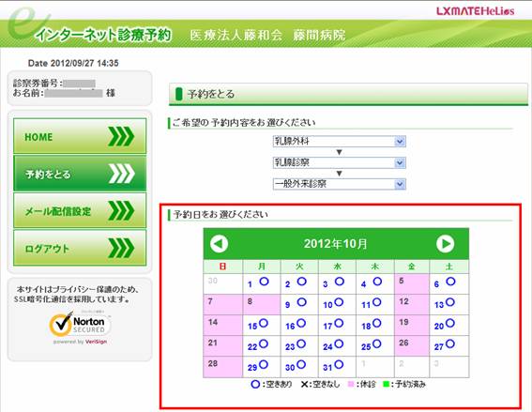Select 予約をとる in the sidebar
The width and height of the screenshot is (532, 412).
click(80, 174)
